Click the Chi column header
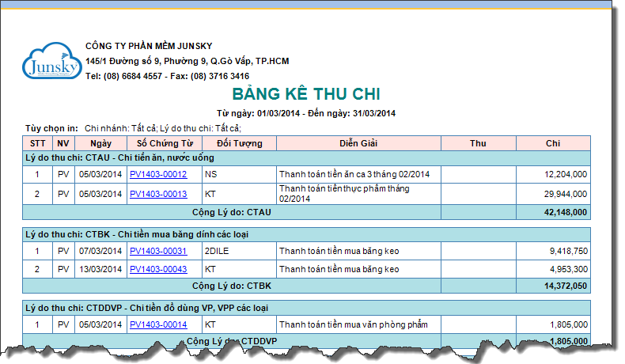625x364 pixels. [553, 143]
